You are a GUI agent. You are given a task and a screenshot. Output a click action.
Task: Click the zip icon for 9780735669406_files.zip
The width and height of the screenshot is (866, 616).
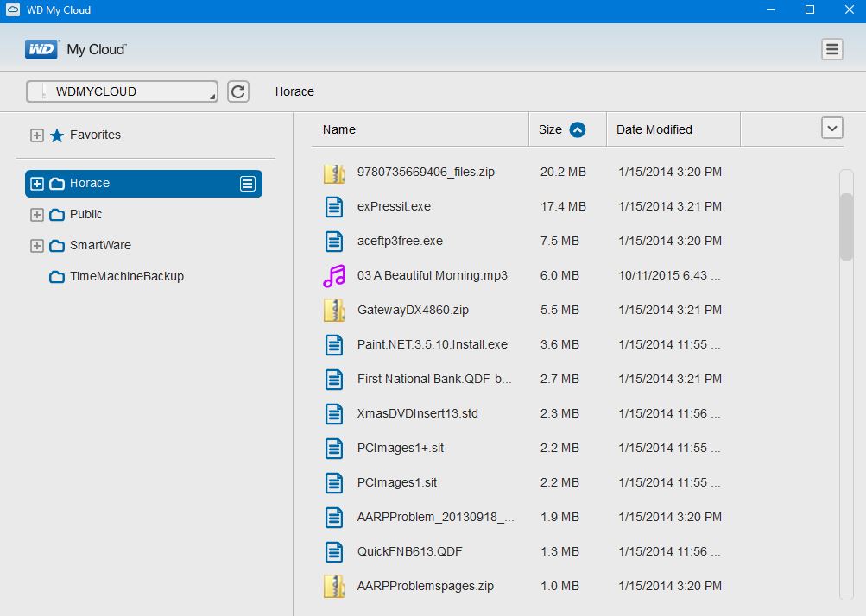click(x=334, y=173)
